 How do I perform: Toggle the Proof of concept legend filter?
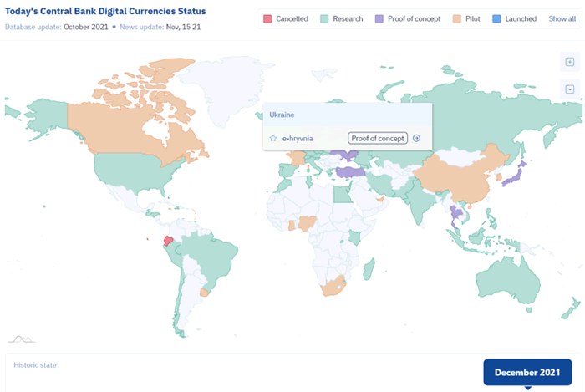[x=408, y=18]
